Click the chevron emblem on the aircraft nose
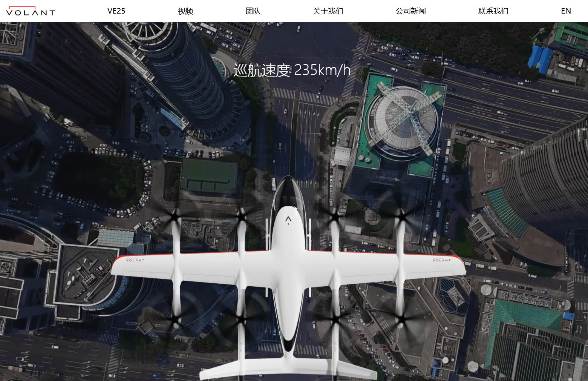Viewport: 588px width, 381px height. tap(288, 220)
